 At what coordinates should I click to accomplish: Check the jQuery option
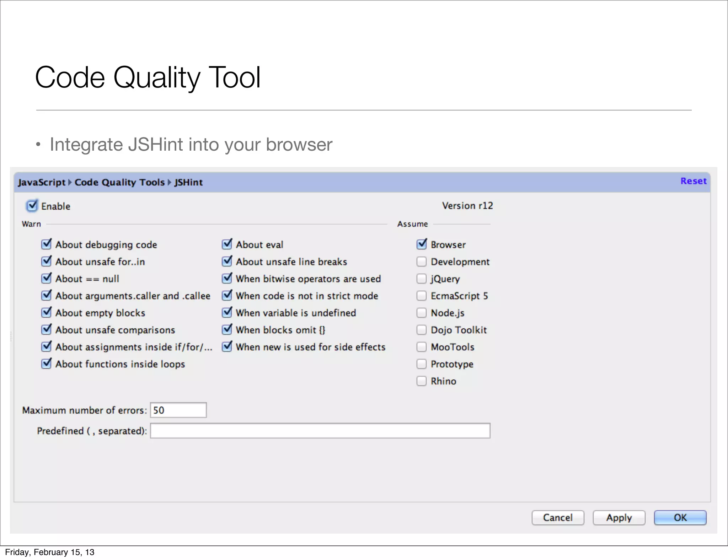pos(422,279)
